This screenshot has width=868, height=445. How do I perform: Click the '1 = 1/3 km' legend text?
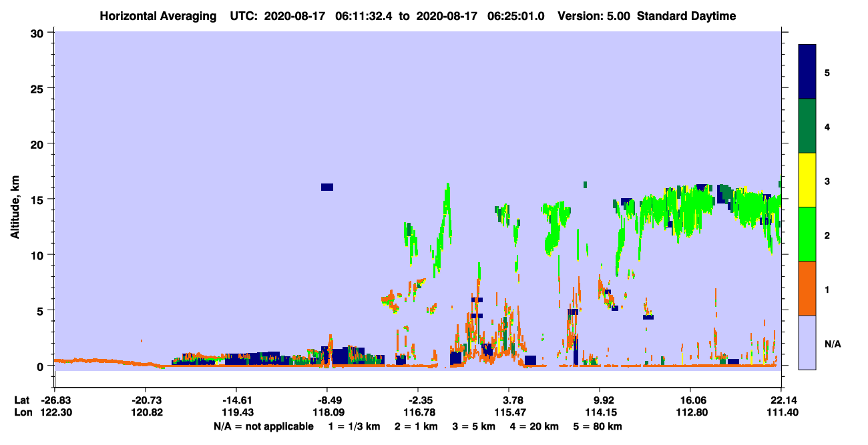(x=354, y=426)
